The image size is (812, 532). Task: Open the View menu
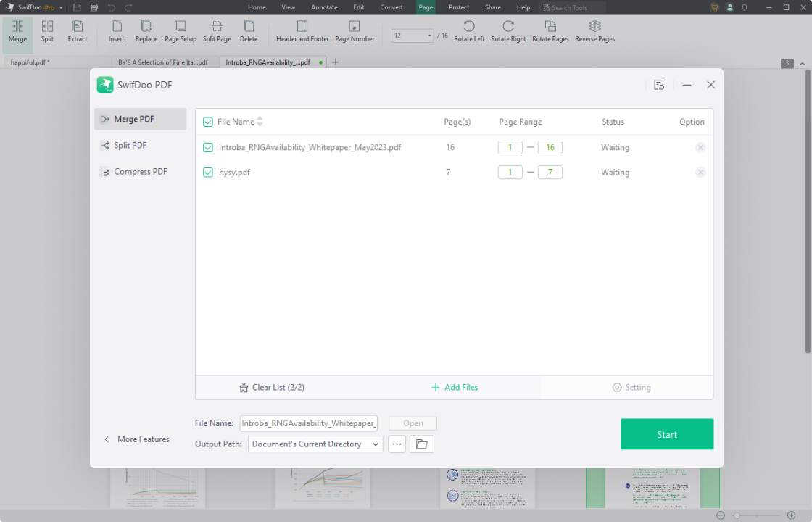pos(288,7)
